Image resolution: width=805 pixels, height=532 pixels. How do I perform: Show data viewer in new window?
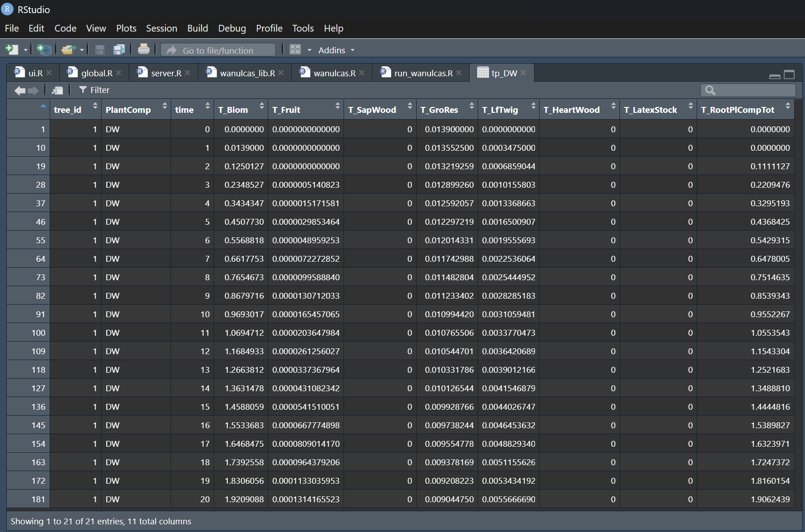(x=57, y=90)
